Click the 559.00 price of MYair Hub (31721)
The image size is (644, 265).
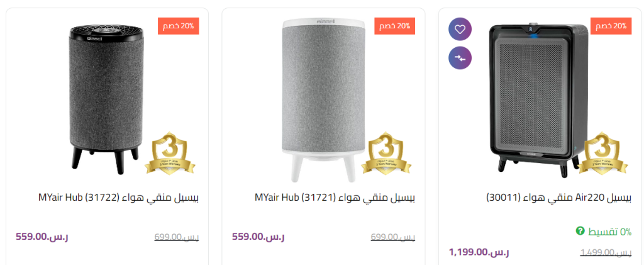coord(258,237)
